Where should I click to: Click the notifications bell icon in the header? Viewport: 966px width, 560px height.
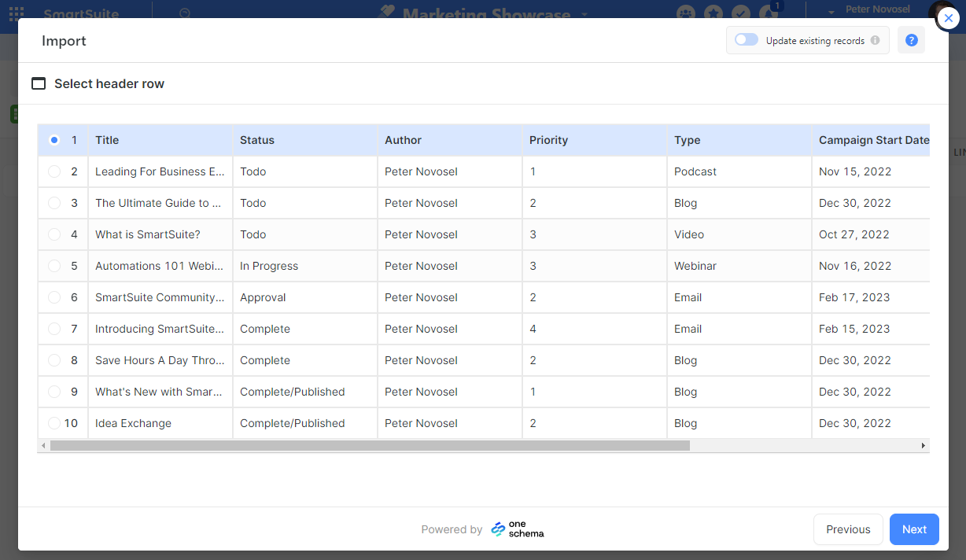[768, 13]
